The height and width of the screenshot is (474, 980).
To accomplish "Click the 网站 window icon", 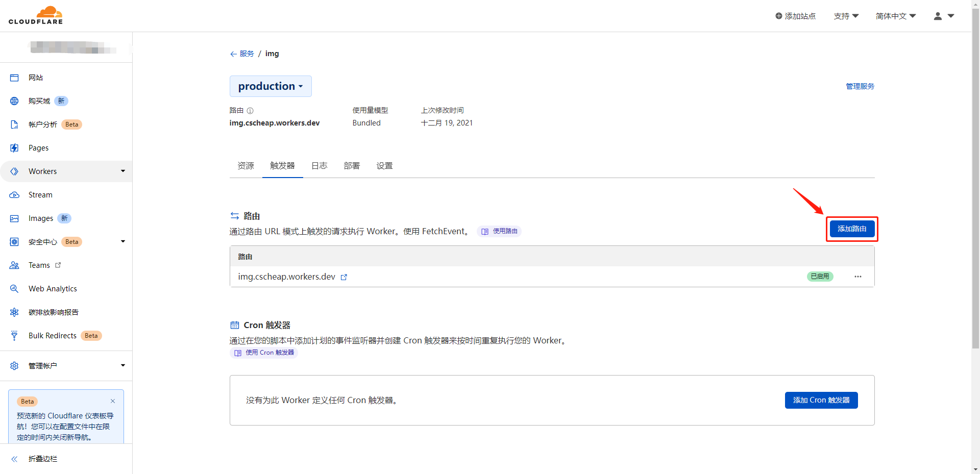I will coord(14,78).
